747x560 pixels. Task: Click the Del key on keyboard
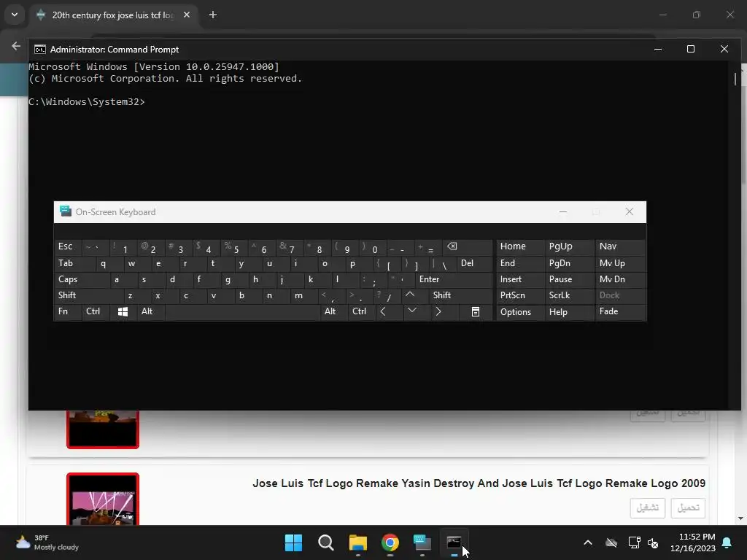pos(474,263)
